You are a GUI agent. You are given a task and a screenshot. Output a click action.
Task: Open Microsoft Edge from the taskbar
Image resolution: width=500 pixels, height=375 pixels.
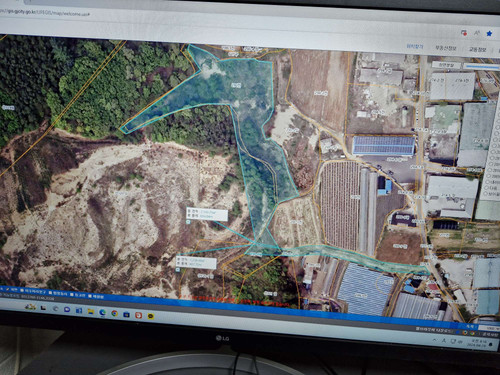[102, 312]
